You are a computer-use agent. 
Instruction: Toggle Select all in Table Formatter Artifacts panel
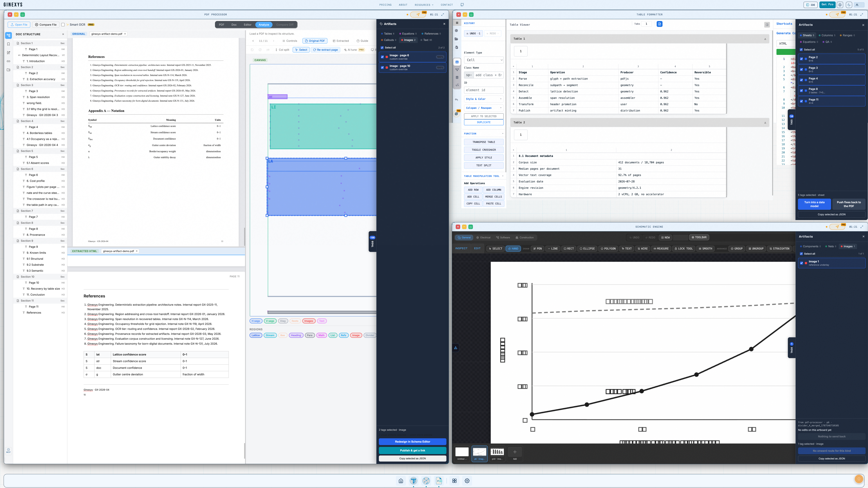click(x=801, y=49)
